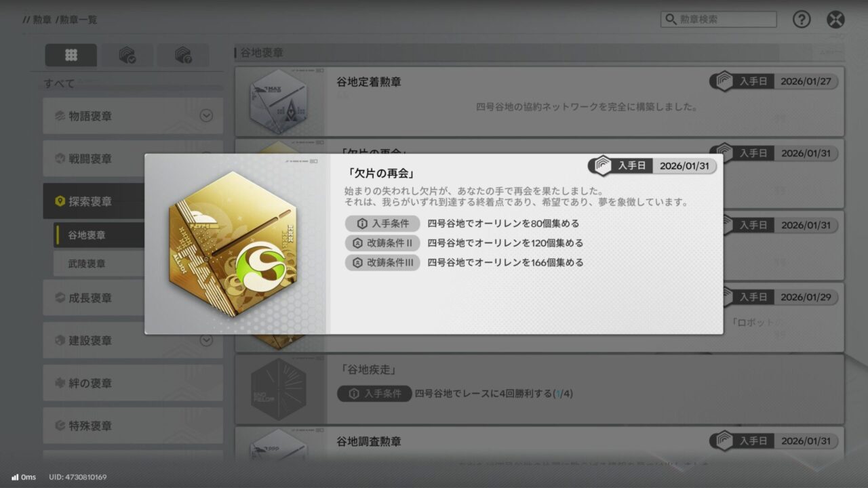Close the medal list screen
The image size is (868, 488).
tap(835, 20)
